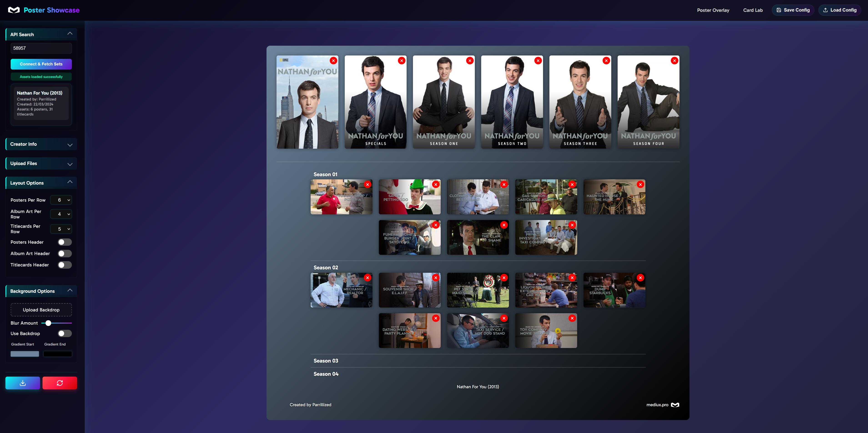Remove the Specials poster
Screen dimensions: 868x433
(402, 61)
